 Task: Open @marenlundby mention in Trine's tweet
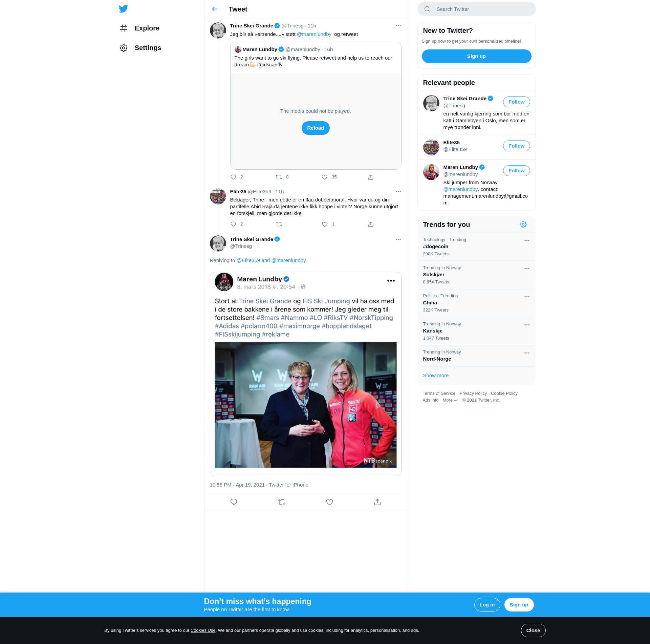tap(314, 34)
